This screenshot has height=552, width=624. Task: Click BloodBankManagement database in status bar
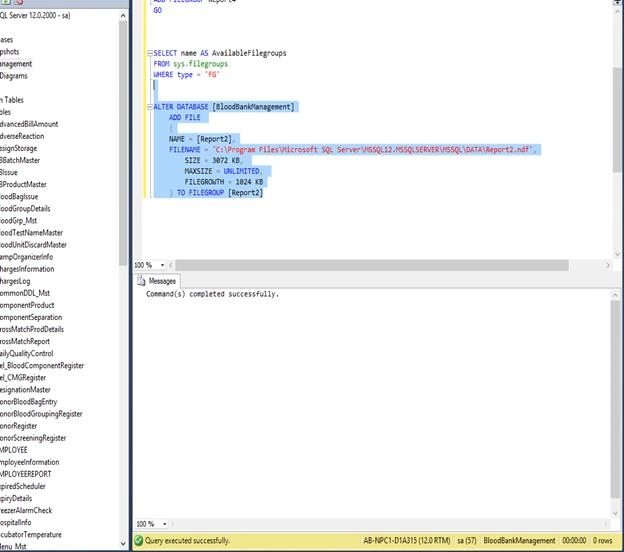click(519, 540)
